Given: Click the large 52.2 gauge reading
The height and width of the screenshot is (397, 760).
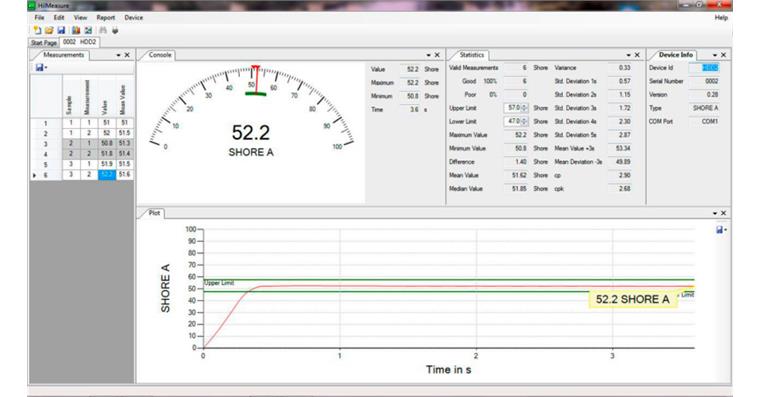Looking at the screenshot, I should coord(251,133).
